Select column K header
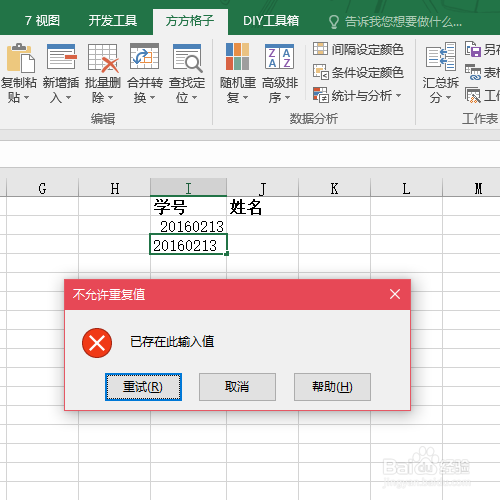This screenshot has height=500, width=500. [335, 188]
